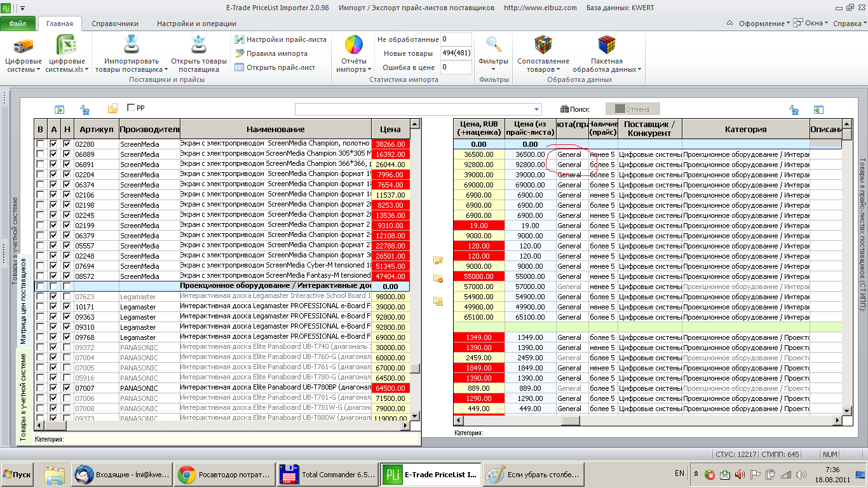
Task: Click the green export icon above the left table
Action: click(x=59, y=109)
